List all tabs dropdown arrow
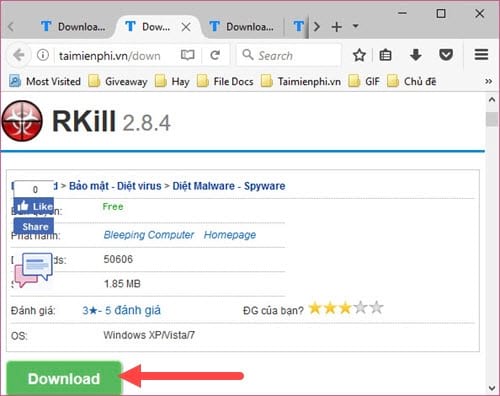Screen dimensions: 500x396 point(356,26)
